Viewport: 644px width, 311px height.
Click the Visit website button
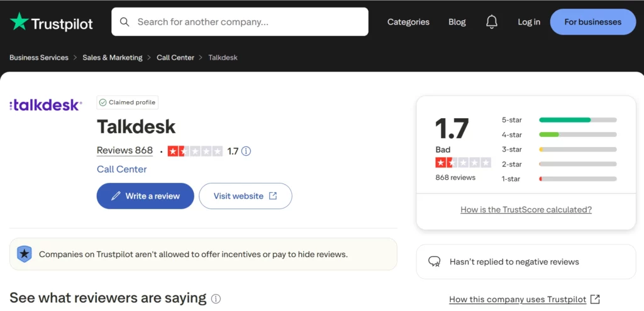[x=245, y=196]
